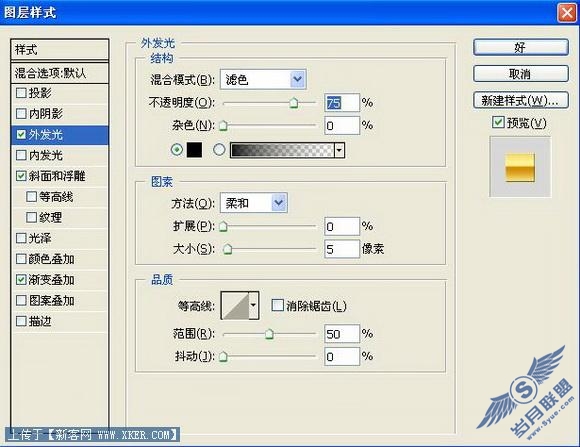Select the gradient radio button
580x447 pixels.
click(219, 149)
